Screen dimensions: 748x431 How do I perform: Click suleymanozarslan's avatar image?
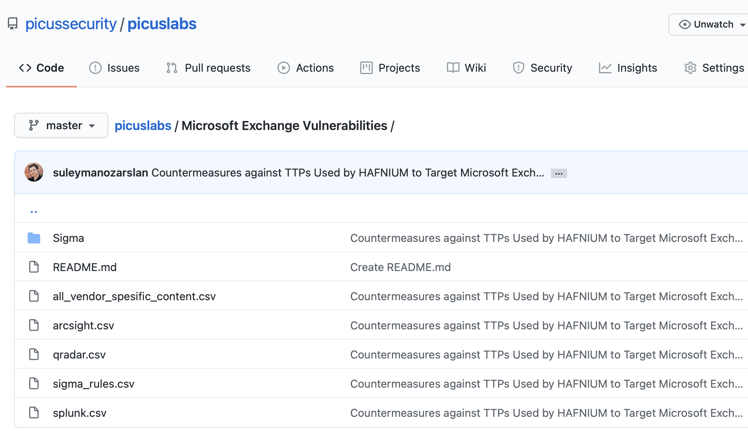pyautogui.click(x=34, y=172)
